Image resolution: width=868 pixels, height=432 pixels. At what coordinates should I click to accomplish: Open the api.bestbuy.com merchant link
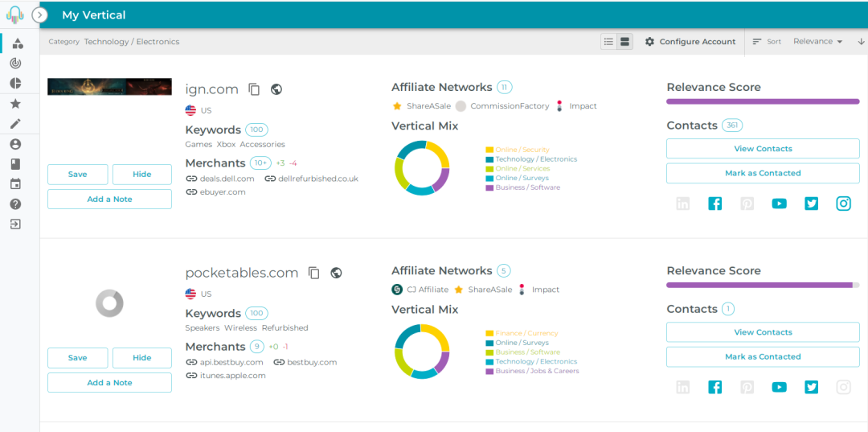click(224, 362)
